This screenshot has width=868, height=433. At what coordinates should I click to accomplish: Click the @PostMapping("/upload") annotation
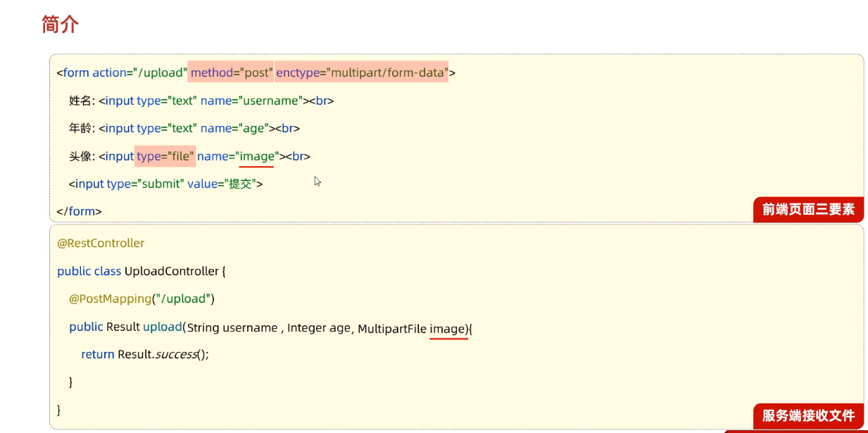[141, 299]
